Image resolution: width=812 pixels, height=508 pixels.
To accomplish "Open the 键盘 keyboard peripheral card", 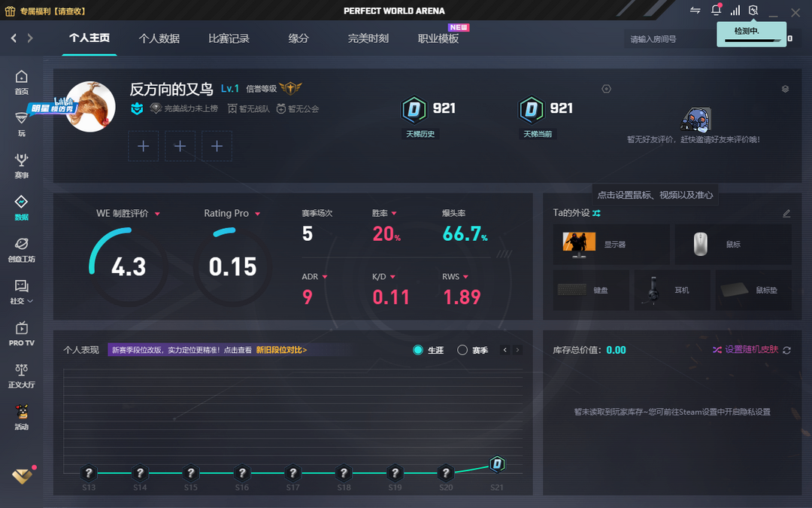I will pyautogui.click(x=591, y=291).
